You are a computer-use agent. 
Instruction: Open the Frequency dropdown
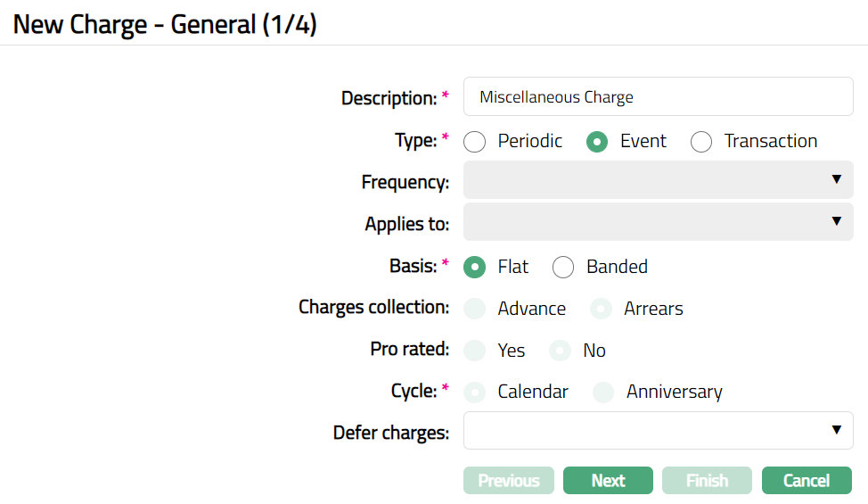point(658,180)
